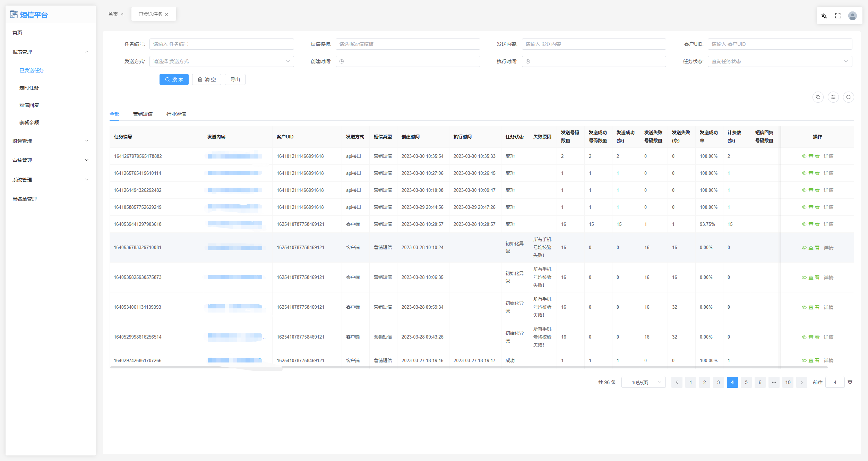Image resolution: width=868 pixels, height=461 pixels.
Task: Switch to 营销短信 tab
Action: pos(143,114)
